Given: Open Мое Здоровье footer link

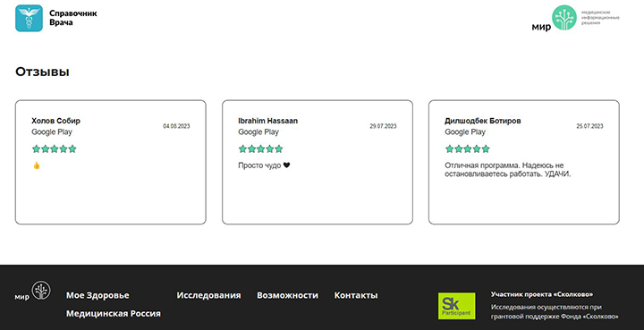Looking at the screenshot, I should tap(97, 295).
